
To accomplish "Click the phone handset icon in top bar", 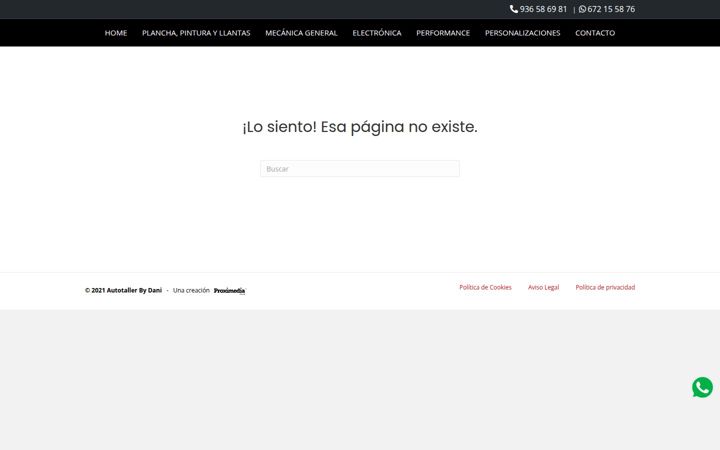I will tap(514, 9).
